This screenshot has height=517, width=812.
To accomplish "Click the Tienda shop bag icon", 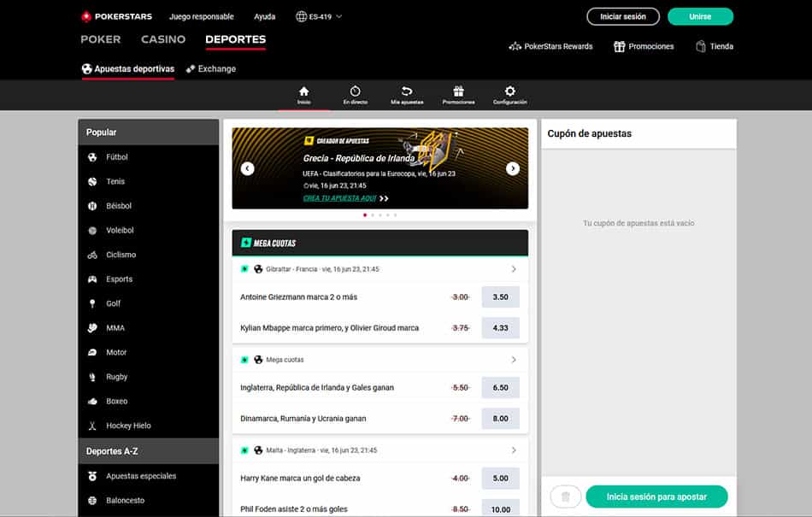I will point(701,47).
